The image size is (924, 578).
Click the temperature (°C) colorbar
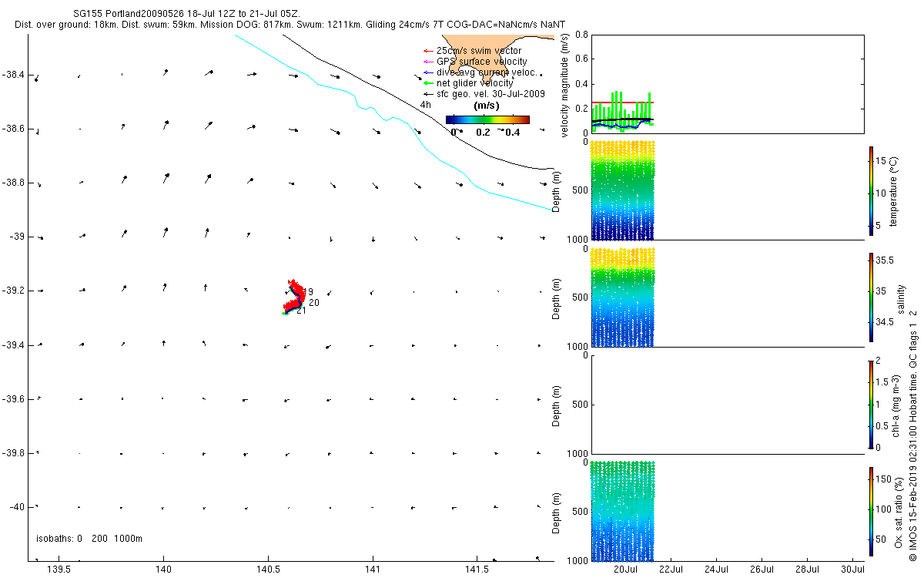point(871,190)
